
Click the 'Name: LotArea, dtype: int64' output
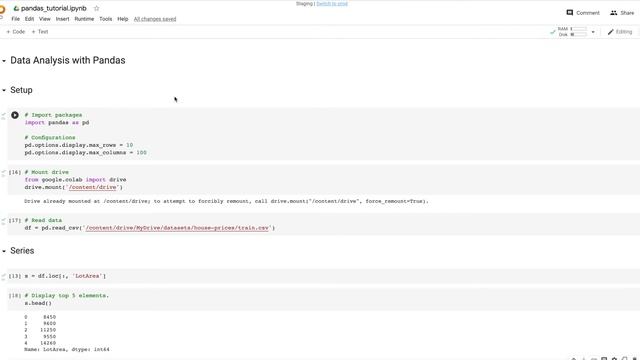pos(67,349)
